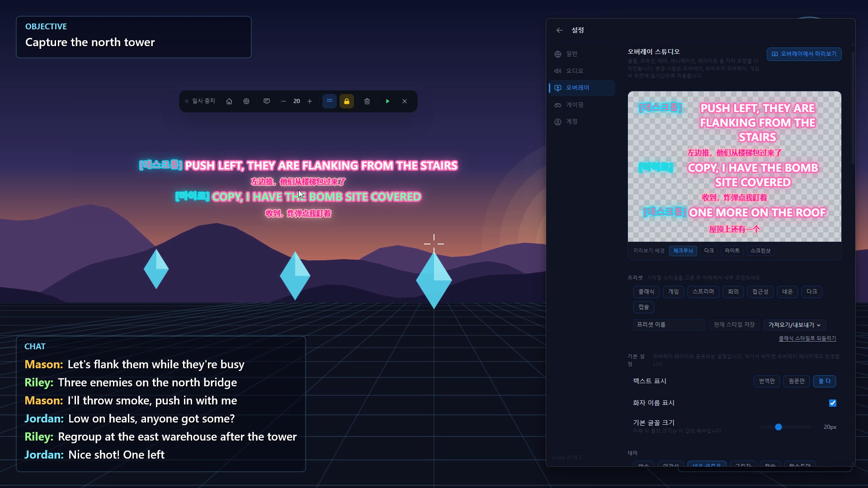Go back with the settings arrow icon
The image size is (868, 488).
click(x=560, y=30)
